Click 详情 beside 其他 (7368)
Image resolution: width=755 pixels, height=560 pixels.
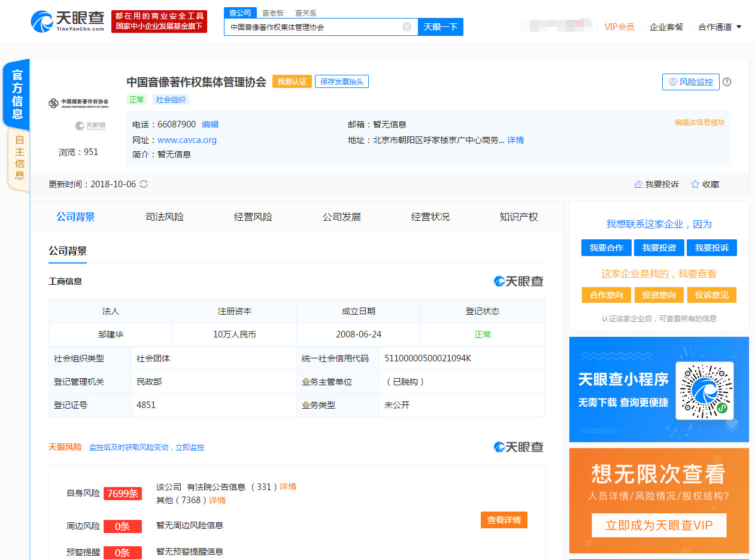pyautogui.click(x=217, y=500)
